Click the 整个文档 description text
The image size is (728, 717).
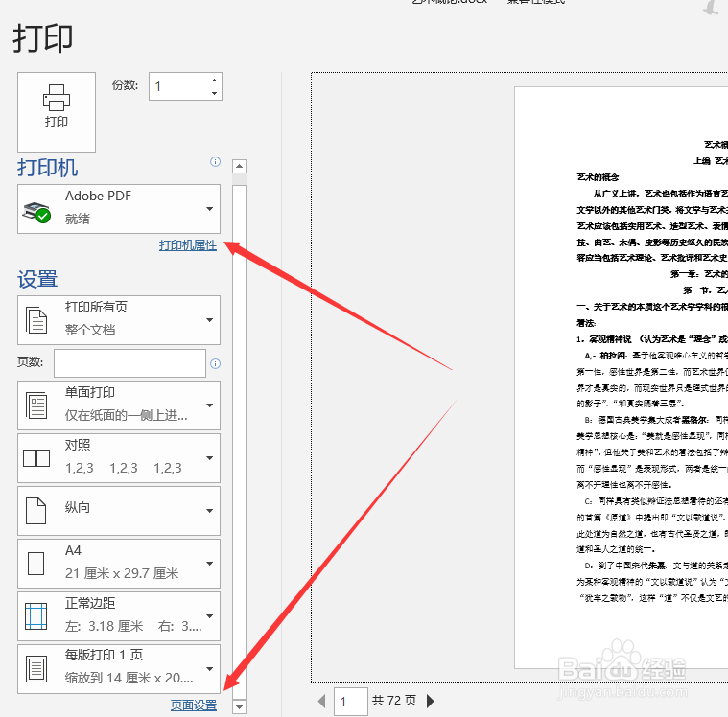(90, 330)
